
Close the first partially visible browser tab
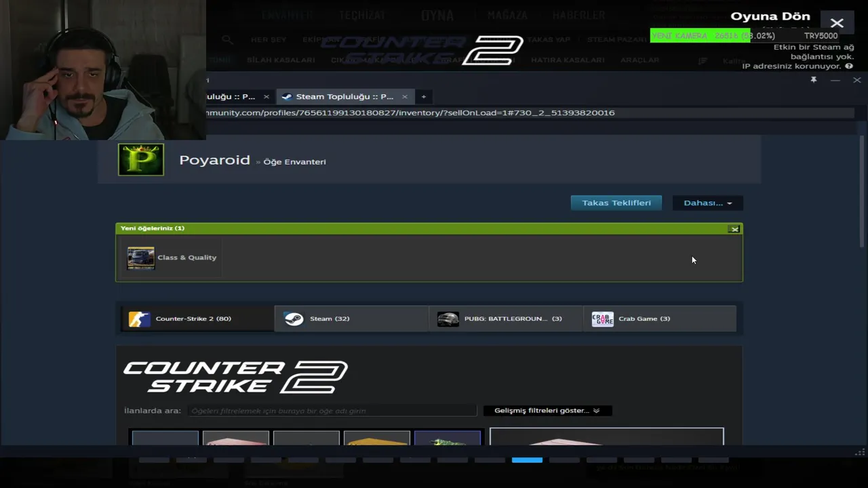tap(266, 97)
